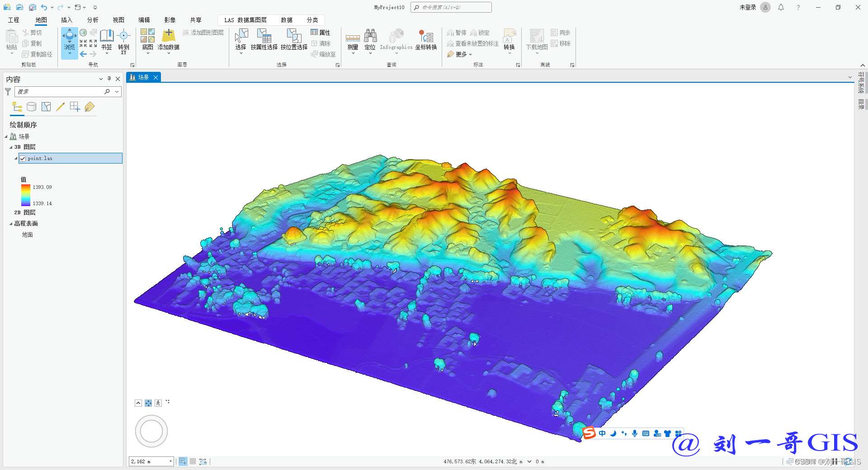Select the 浏览 explore navigation tool
Screen dimensions: 868x470
click(69, 38)
